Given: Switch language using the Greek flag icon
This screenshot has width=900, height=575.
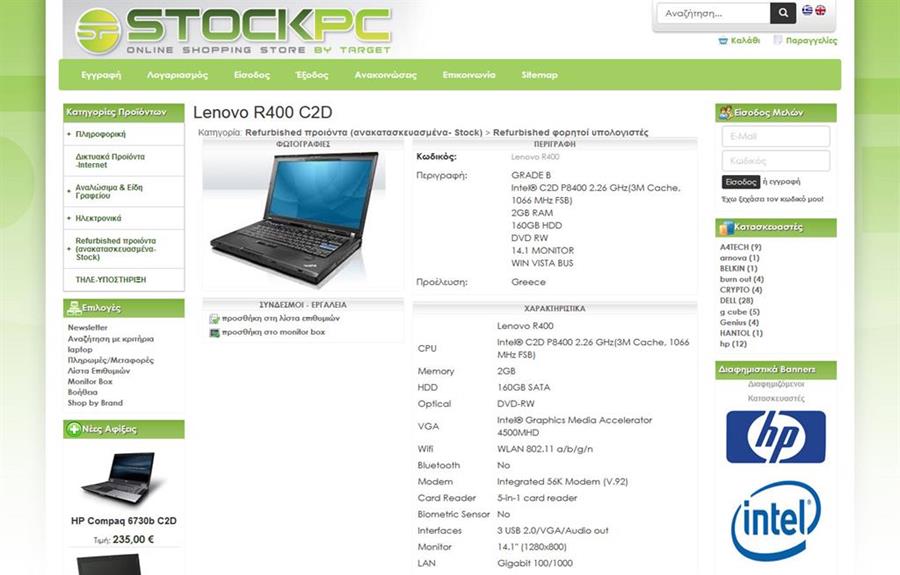Looking at the screenshot, I should tap(807, 10).
